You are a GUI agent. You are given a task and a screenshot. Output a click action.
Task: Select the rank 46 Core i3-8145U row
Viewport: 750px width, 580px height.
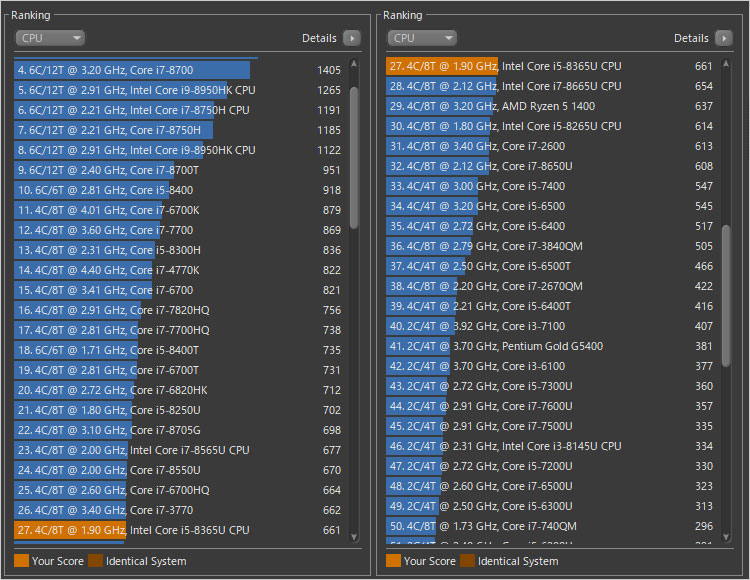(550, 446)
